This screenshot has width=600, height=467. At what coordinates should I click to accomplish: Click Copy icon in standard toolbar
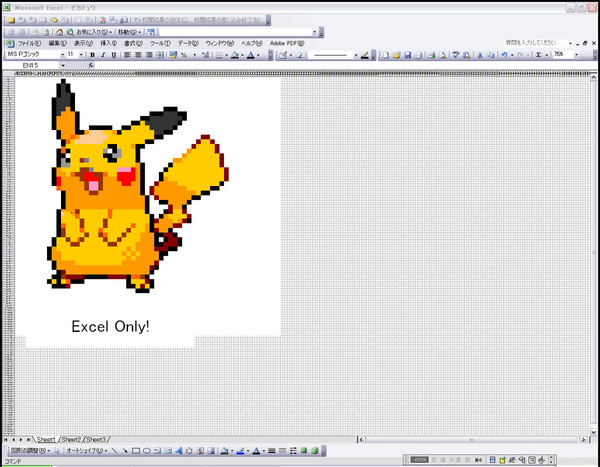[x=491, y=55]
